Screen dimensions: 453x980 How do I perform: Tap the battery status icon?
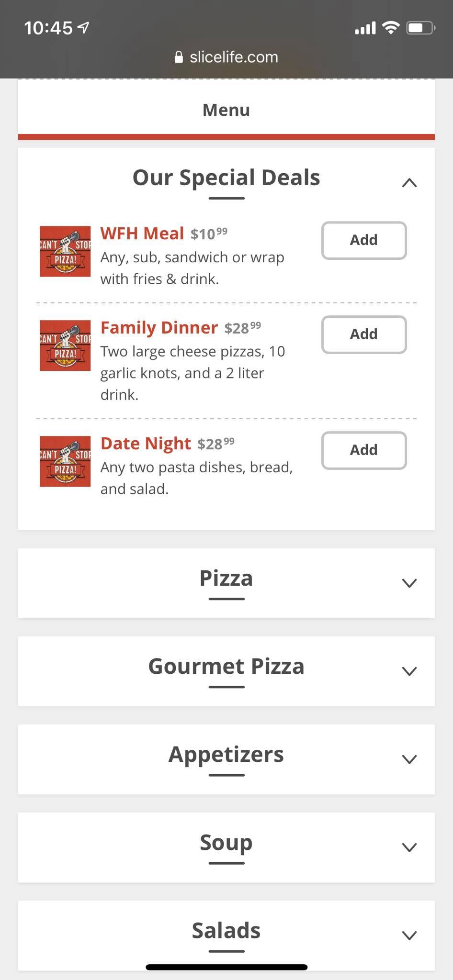pyautogui.click(x=420, y=28)
